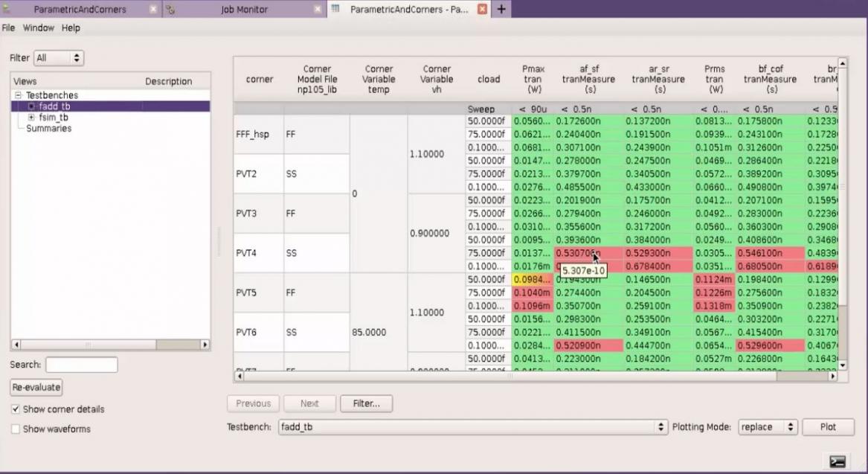Disable Show corner details checkbox
The height and width of the screenshot is (474, 868).
coord(16,409)
